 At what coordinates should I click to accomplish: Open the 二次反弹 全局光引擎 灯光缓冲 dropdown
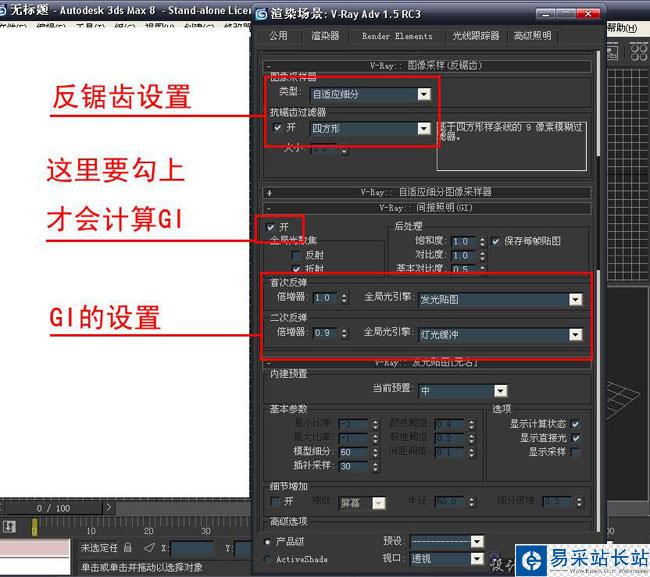pos(500,335)
